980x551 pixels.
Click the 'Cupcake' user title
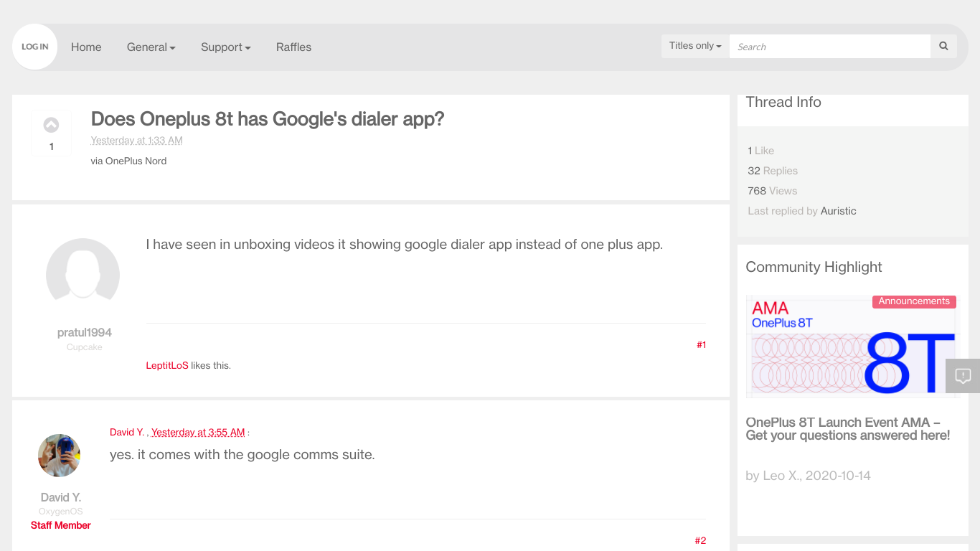85,347
